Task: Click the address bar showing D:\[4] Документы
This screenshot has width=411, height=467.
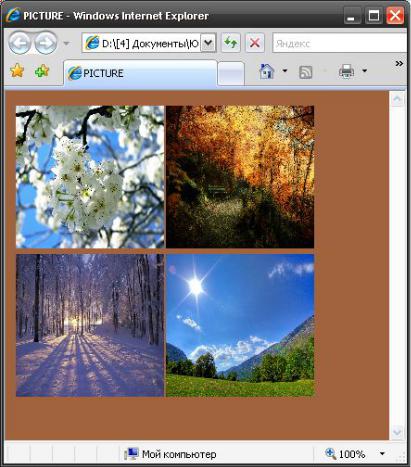Action: click(141, 43)
